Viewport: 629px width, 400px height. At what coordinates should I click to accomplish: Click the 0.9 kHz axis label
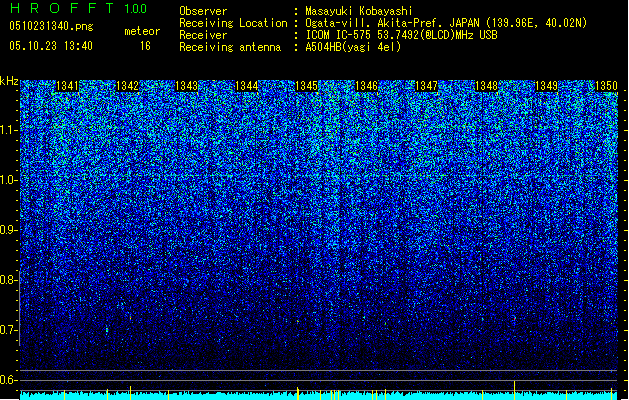[8, 230]
